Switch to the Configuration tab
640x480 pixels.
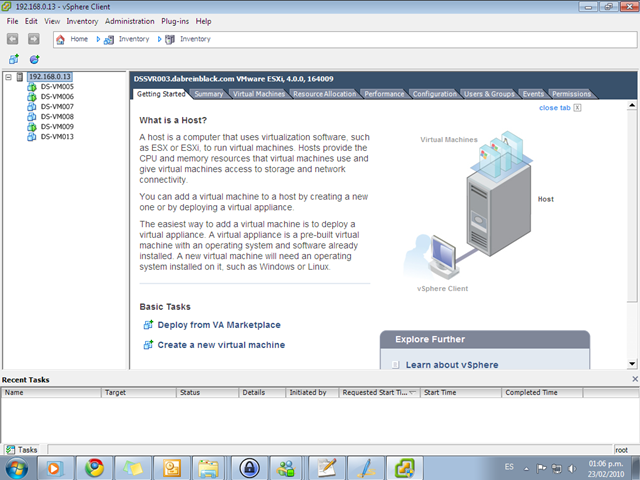434,94
